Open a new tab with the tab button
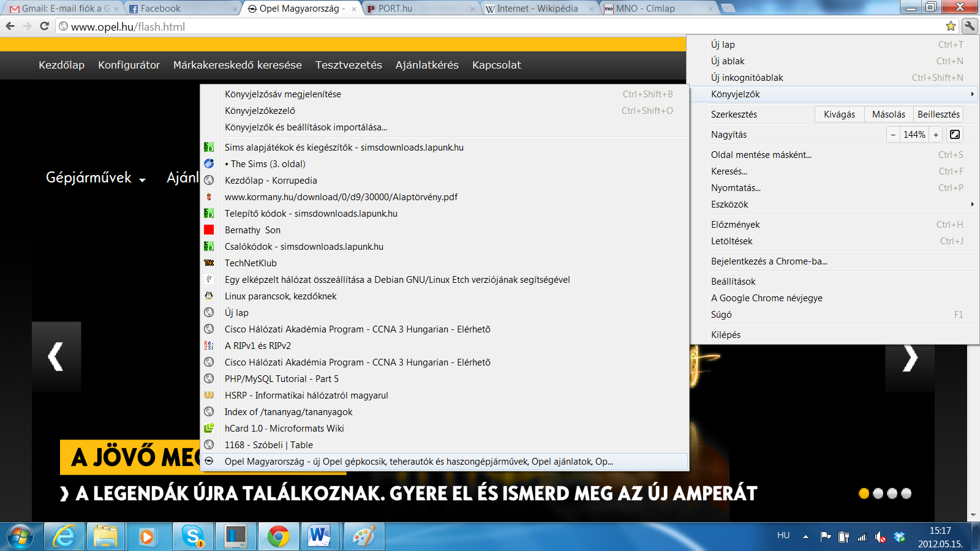This screenshot has width=980, height=551. click(728, 8)
